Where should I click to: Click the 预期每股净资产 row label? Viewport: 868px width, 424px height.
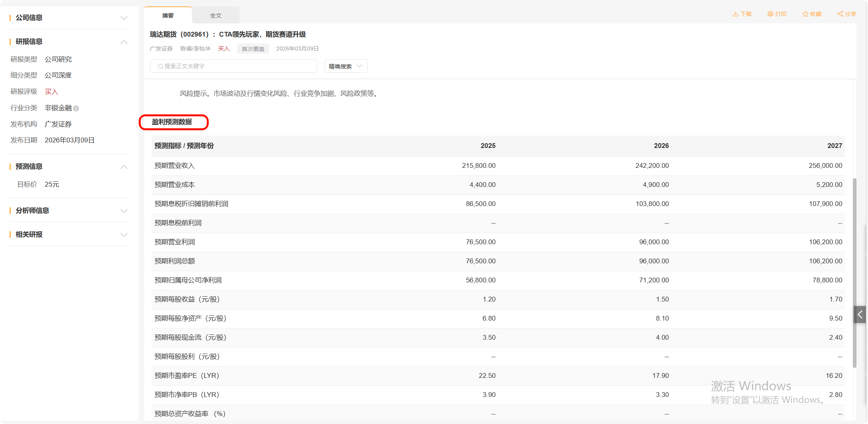[x=191, y=318]
